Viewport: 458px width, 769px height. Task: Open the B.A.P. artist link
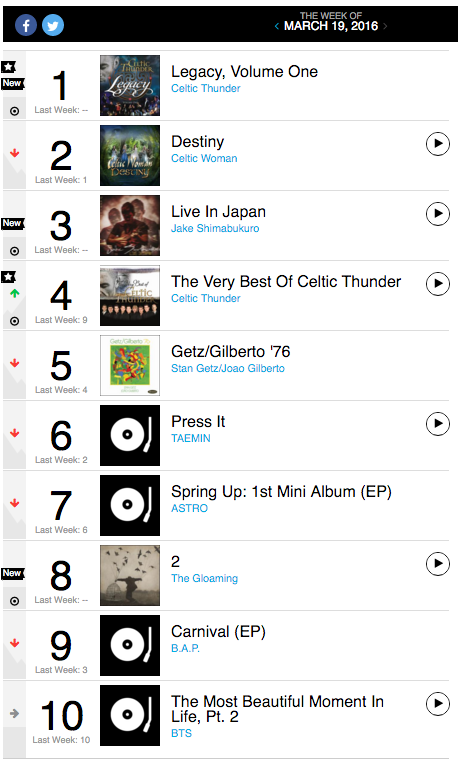point(185,648)
